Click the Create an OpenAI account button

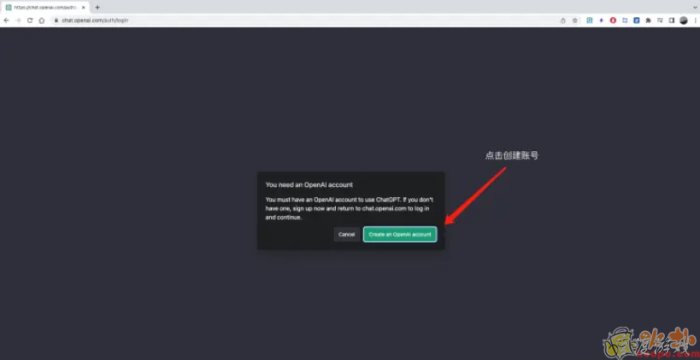tap(400, 234)
